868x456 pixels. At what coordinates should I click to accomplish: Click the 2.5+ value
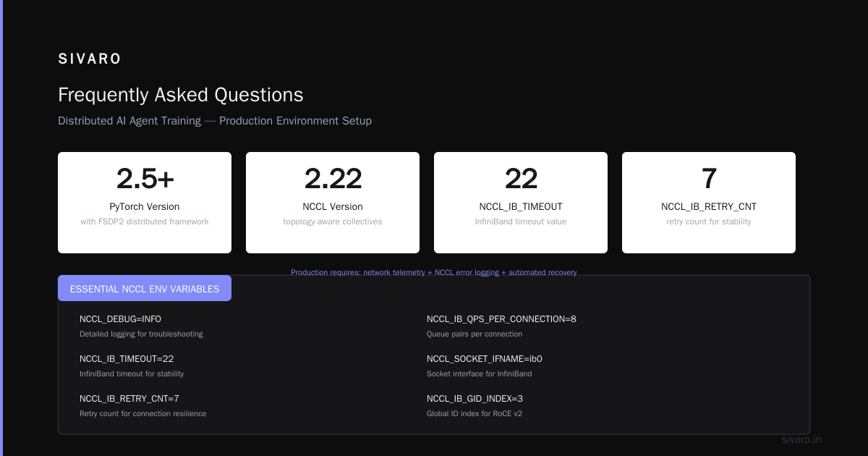(145, 179)
